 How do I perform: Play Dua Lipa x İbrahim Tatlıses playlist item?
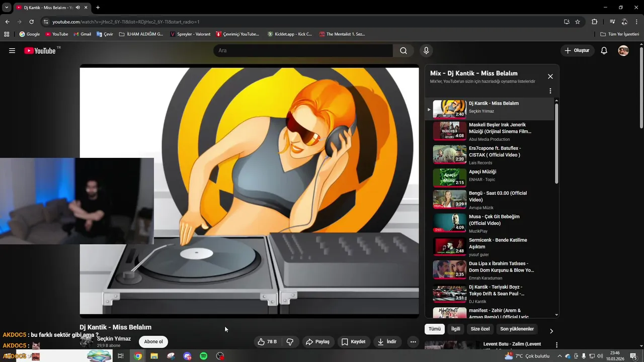click(490, 270)
